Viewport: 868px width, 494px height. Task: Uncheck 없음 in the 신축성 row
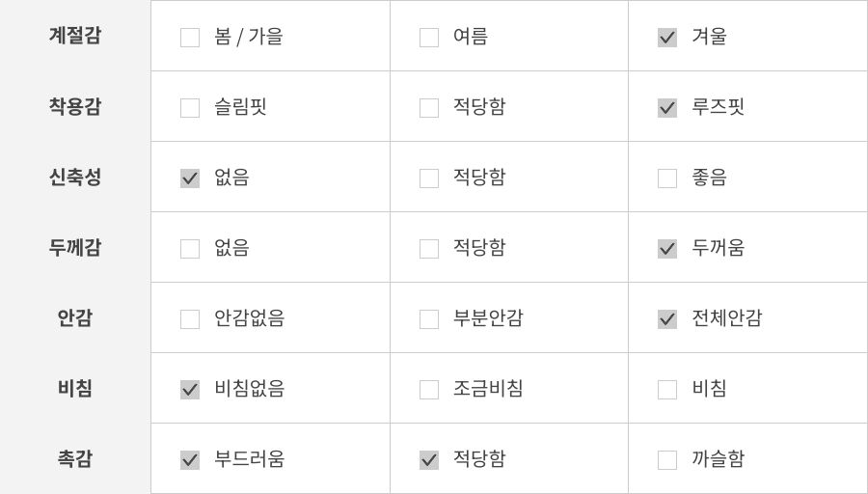(190, 178)
